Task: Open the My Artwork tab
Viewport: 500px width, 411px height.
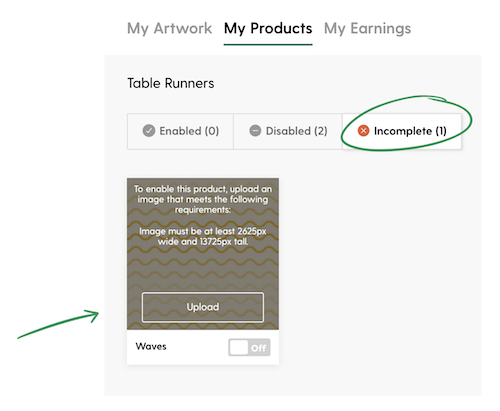Action: 169,28
